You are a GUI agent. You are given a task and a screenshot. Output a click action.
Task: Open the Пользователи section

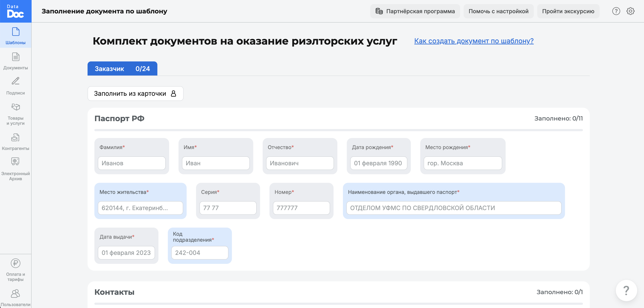tap(16, 298)
